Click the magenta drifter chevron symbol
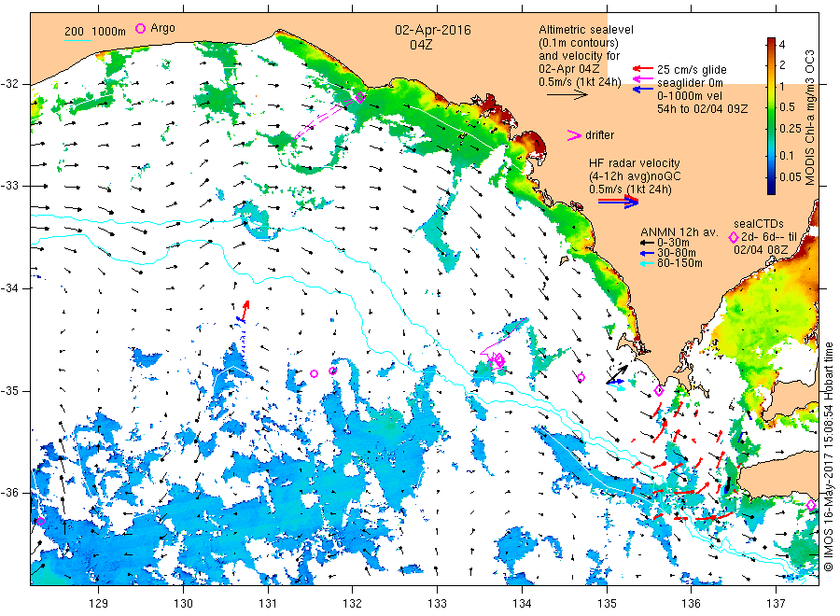The height and width of the screenshot is (616, 840). click(x=574, y=135)
